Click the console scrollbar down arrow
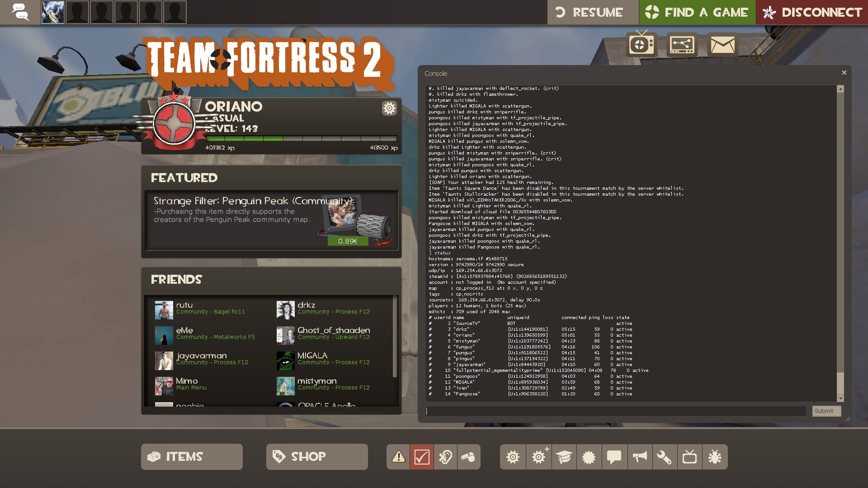 pos(840,399)
